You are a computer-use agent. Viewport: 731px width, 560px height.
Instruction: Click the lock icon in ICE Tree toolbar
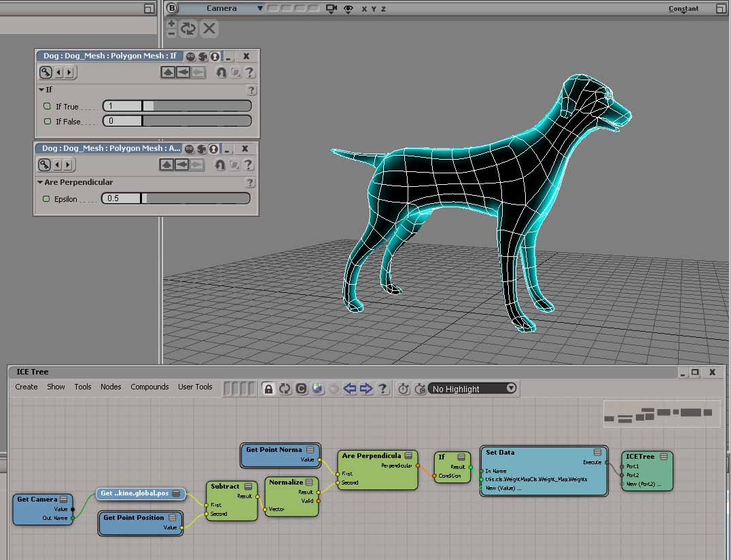pos(269,389)
